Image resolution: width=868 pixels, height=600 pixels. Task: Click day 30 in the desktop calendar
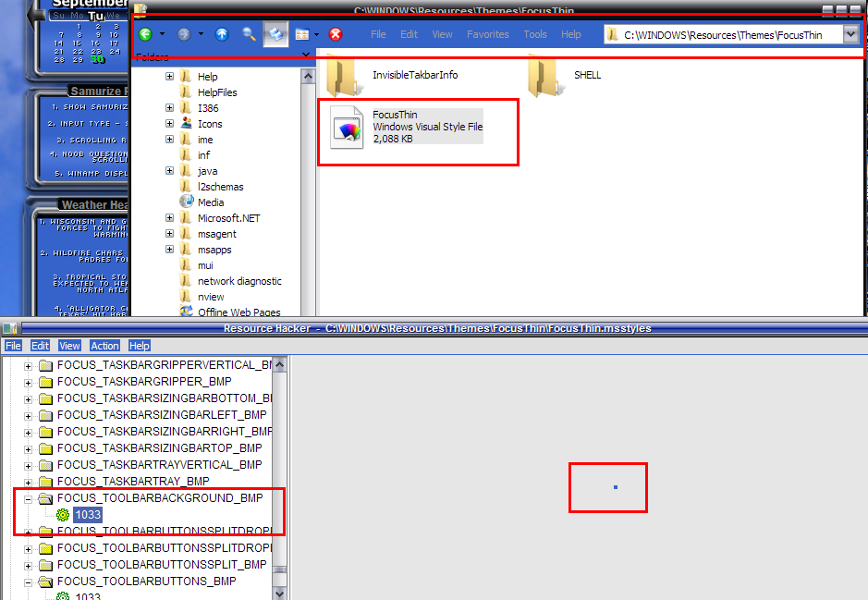(97, 59)
